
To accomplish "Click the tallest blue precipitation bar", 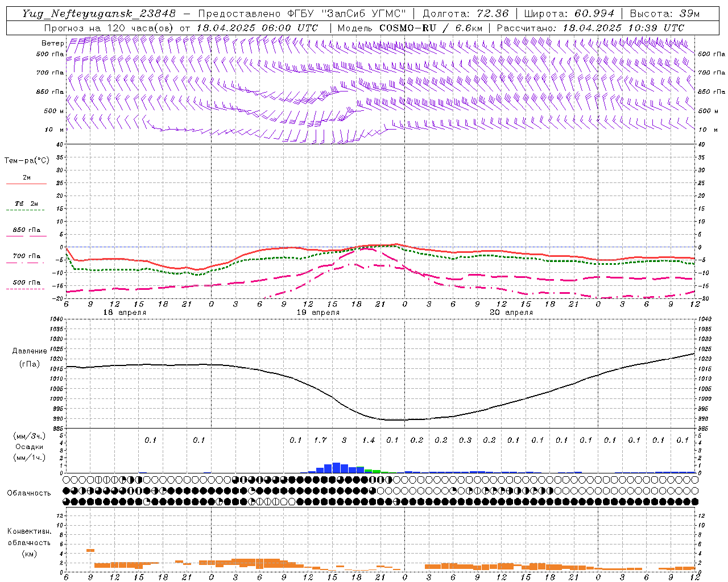I will [x=336, y=468].
